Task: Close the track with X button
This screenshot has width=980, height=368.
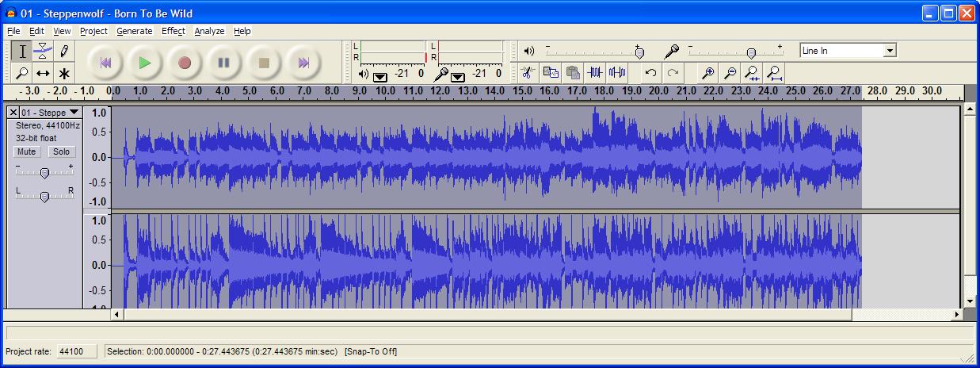Action: 13,113
